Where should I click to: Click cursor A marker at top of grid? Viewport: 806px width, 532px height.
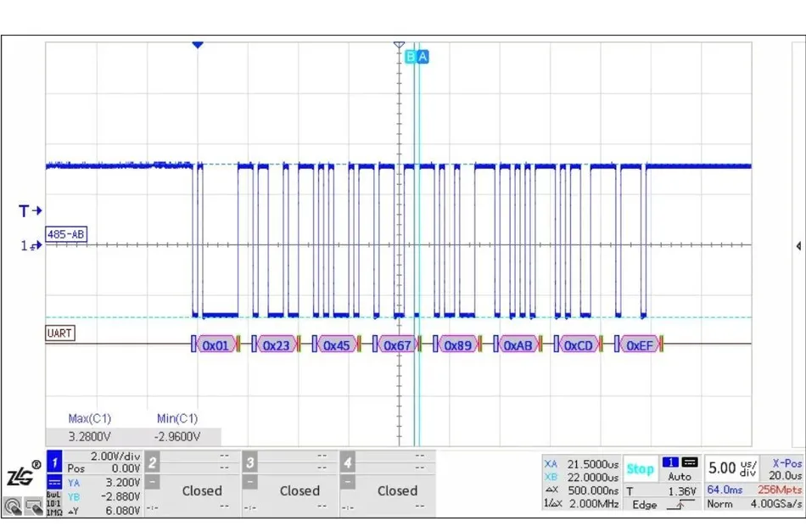click(423, 57)
